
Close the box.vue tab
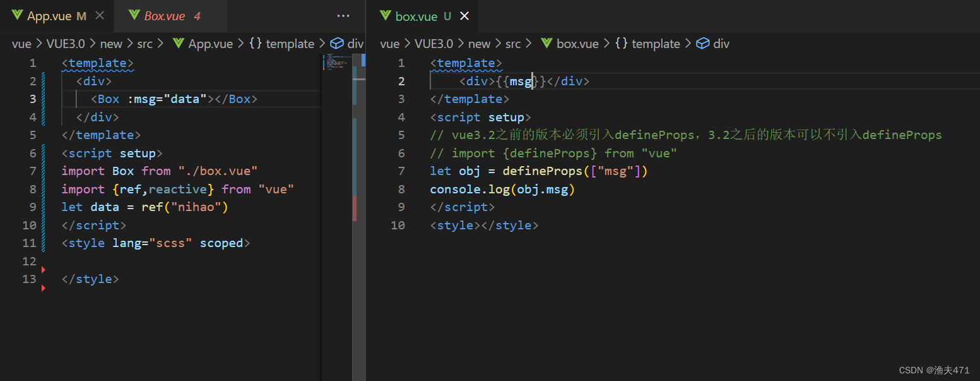point(464,16)
